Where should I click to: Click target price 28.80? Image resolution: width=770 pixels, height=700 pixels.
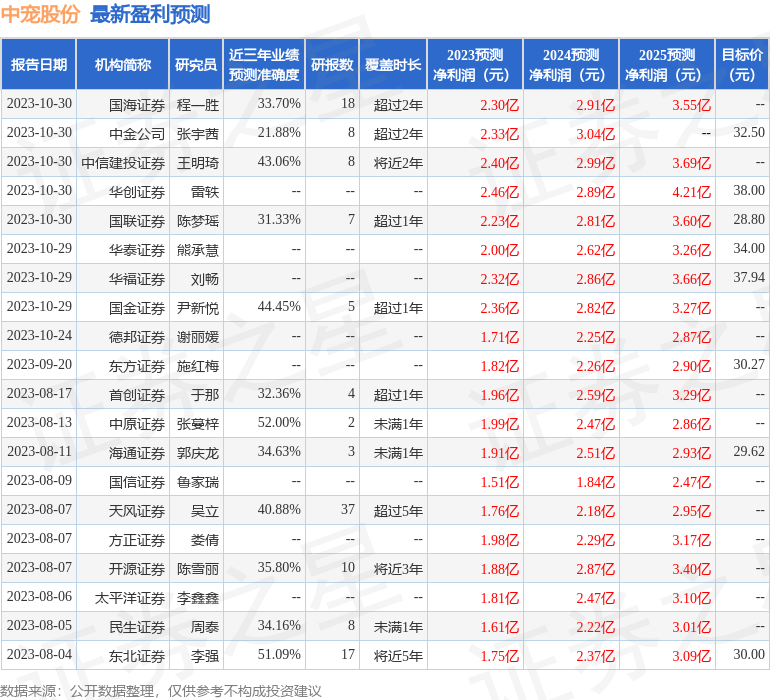click(x=749, y=220)
